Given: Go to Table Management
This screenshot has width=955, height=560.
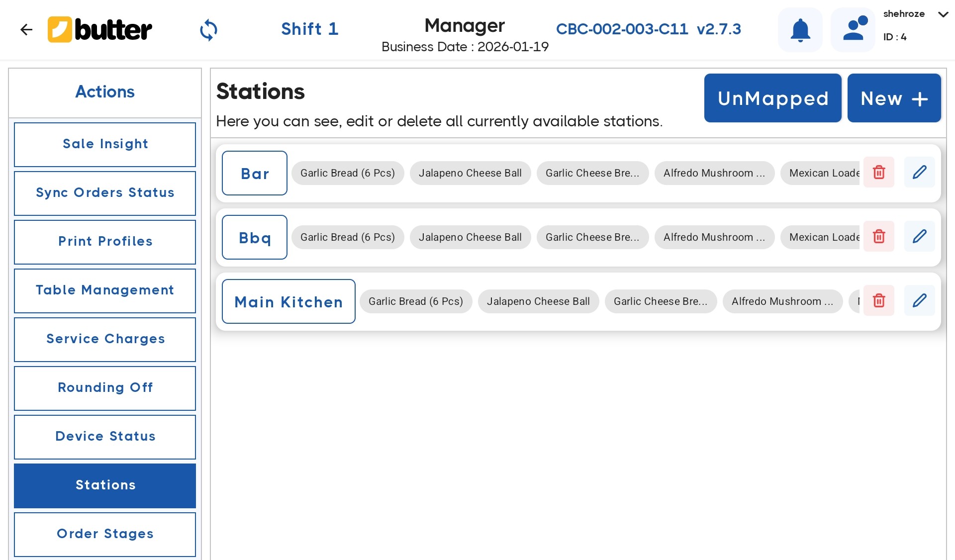Looking at the screenshot, I should click(105, 290).
